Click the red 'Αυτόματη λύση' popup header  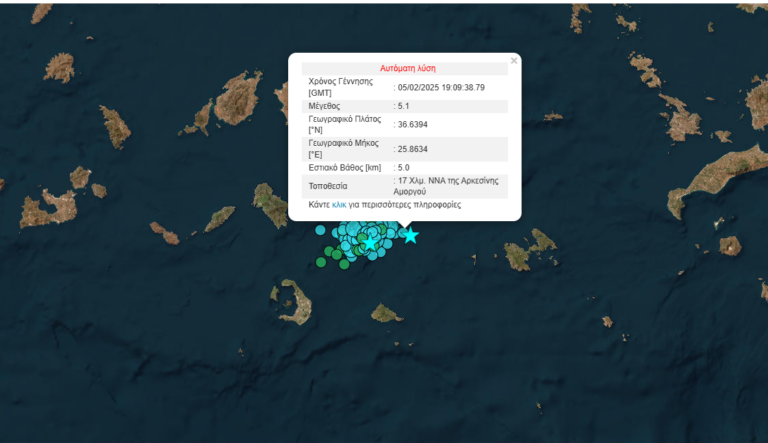(405, 68)
